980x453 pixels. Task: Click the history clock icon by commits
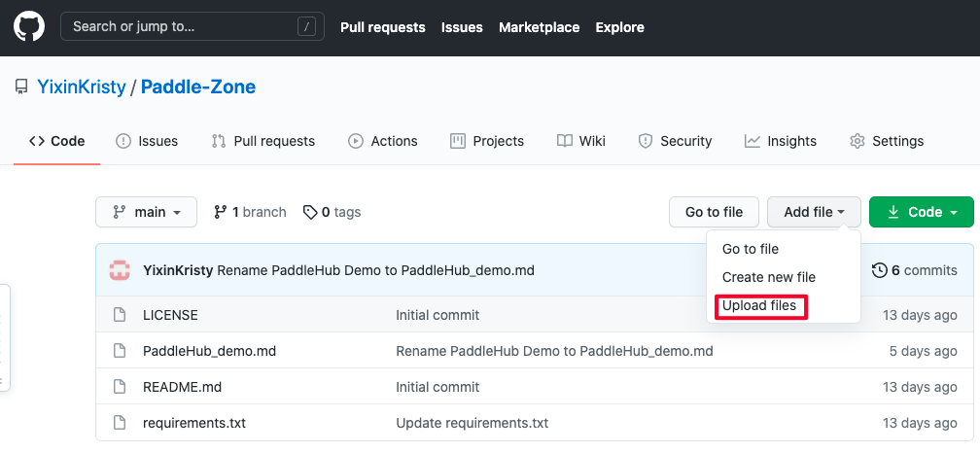click(879, 270)
